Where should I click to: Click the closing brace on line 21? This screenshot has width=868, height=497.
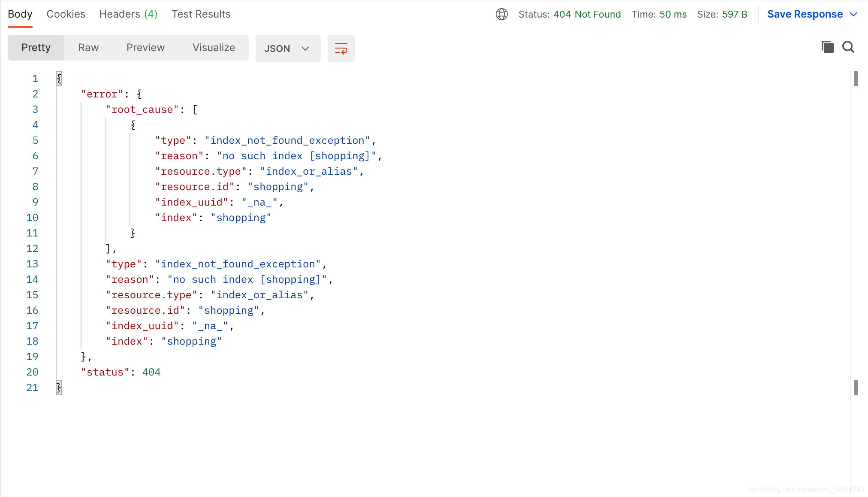click(x=59, y=388)
